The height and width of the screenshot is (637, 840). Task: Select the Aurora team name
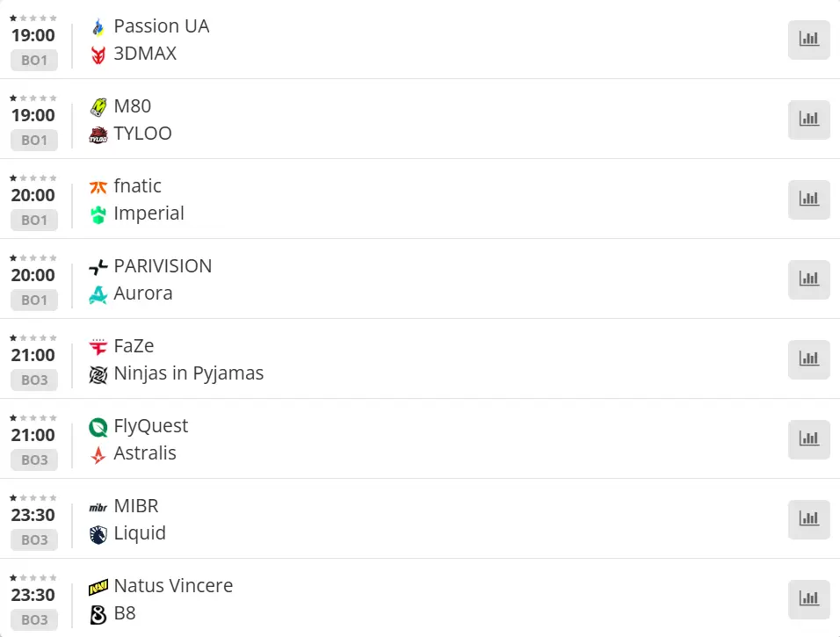coord(143,293)
